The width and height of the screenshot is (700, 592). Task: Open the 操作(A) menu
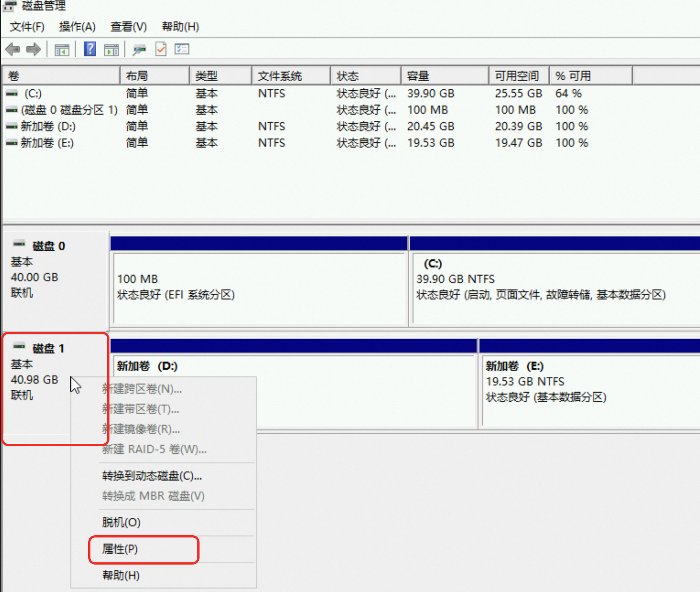tap(77, 27)
